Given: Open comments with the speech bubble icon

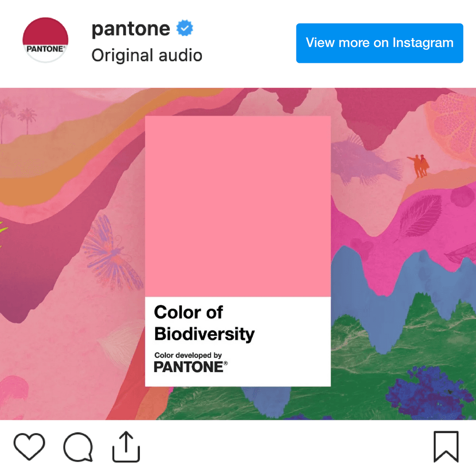Looking at the screenshot, I should 78,446.
